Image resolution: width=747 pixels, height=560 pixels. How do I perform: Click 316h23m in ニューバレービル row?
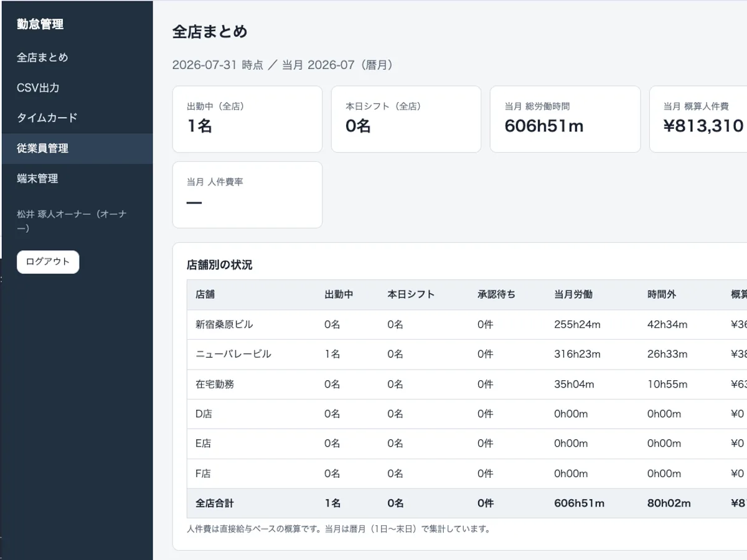(577, 355)
